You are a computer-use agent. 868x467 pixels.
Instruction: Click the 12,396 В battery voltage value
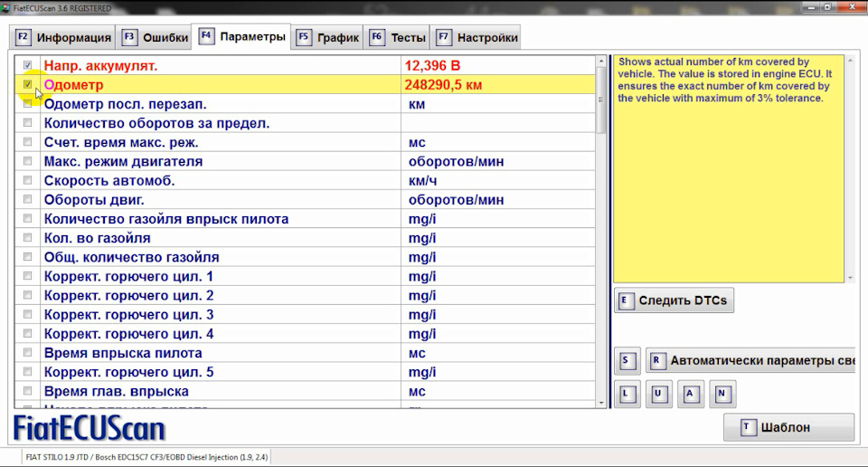432,65
